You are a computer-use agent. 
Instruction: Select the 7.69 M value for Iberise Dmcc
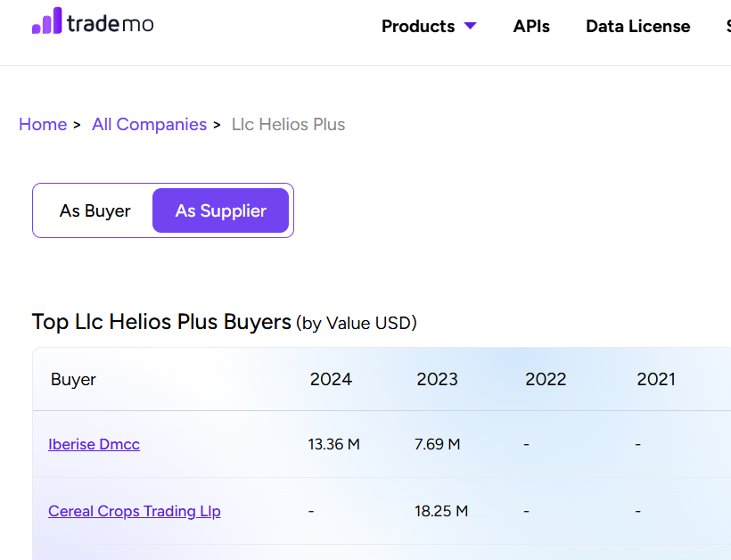(438, 444)
